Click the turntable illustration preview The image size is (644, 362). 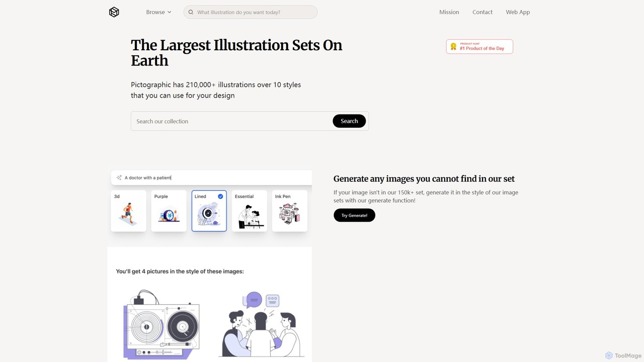tap(162, 324)
